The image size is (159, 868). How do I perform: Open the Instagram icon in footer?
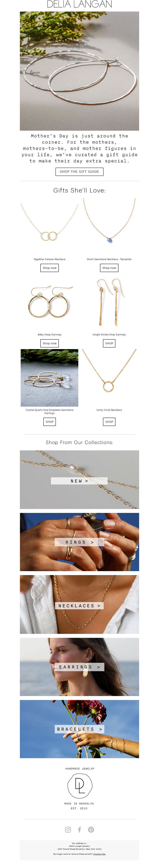pos(68,830)
